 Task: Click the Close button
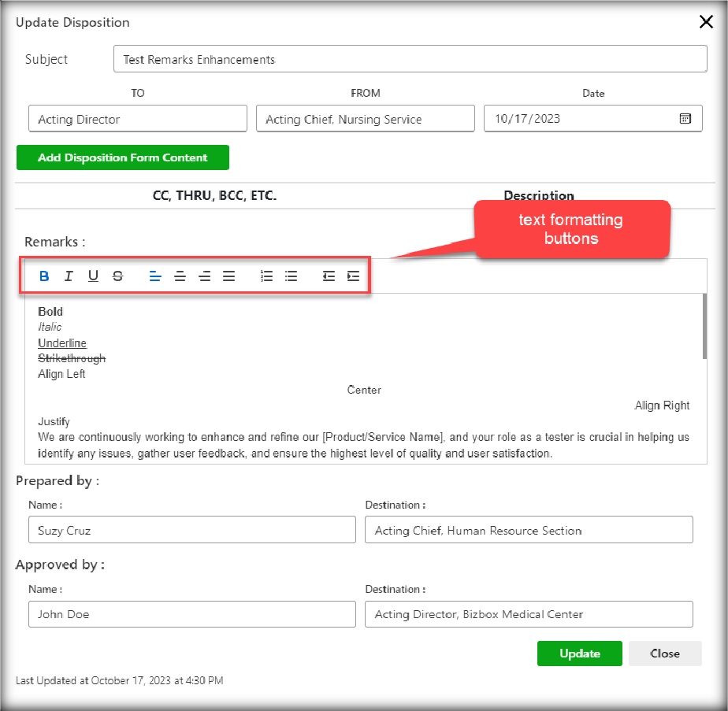pyautogui.click(x=664, y=654)
